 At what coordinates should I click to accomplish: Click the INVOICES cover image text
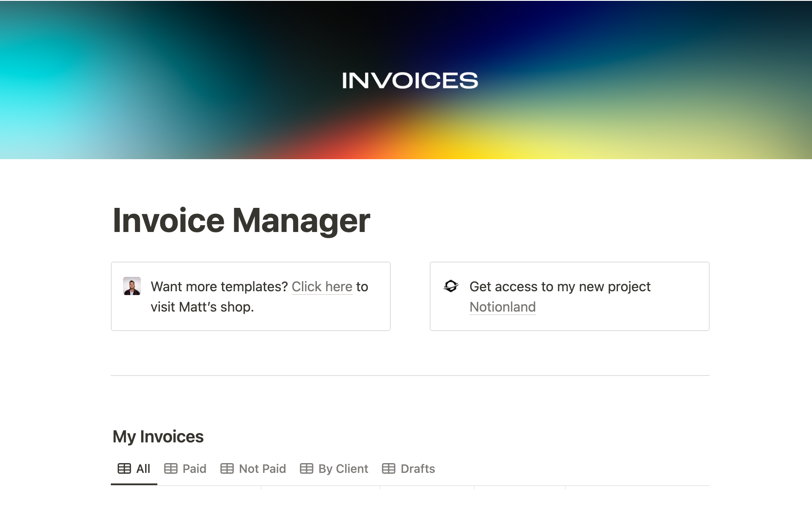410,80
